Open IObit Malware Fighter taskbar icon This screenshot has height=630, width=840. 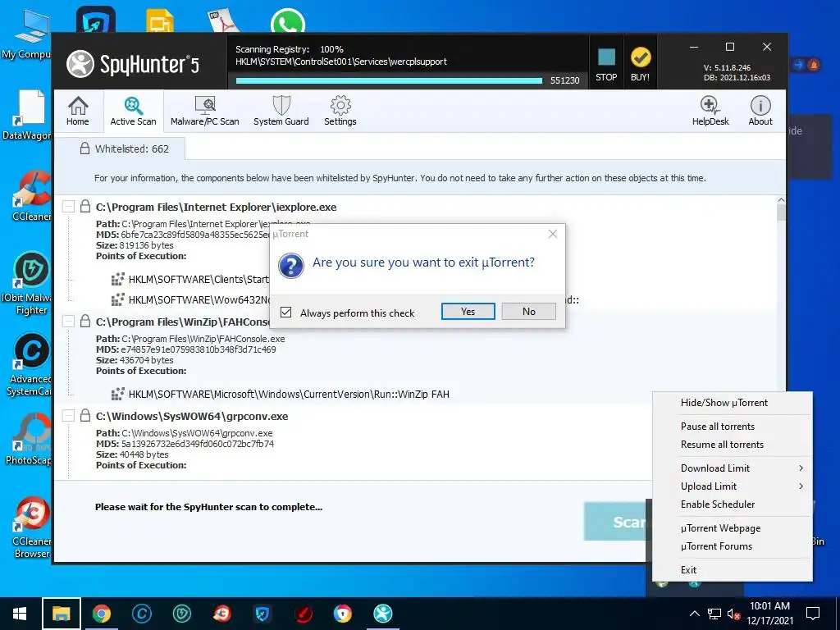181,614
